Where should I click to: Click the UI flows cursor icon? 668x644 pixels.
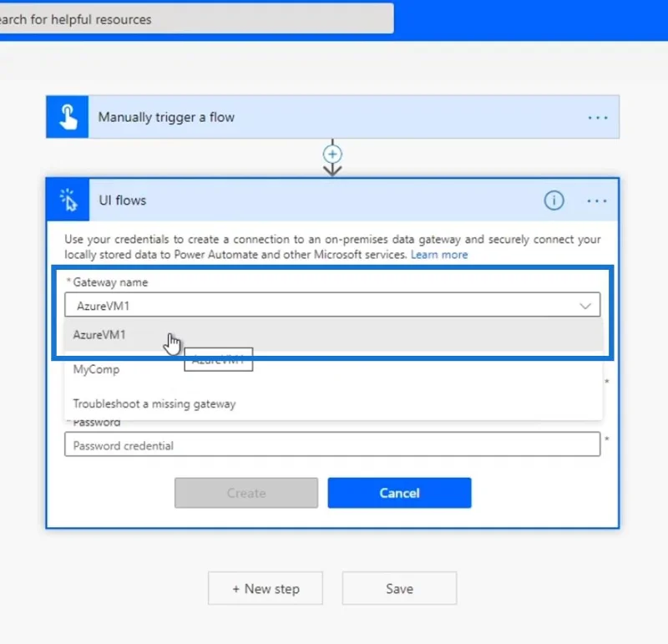coord(68,200)
